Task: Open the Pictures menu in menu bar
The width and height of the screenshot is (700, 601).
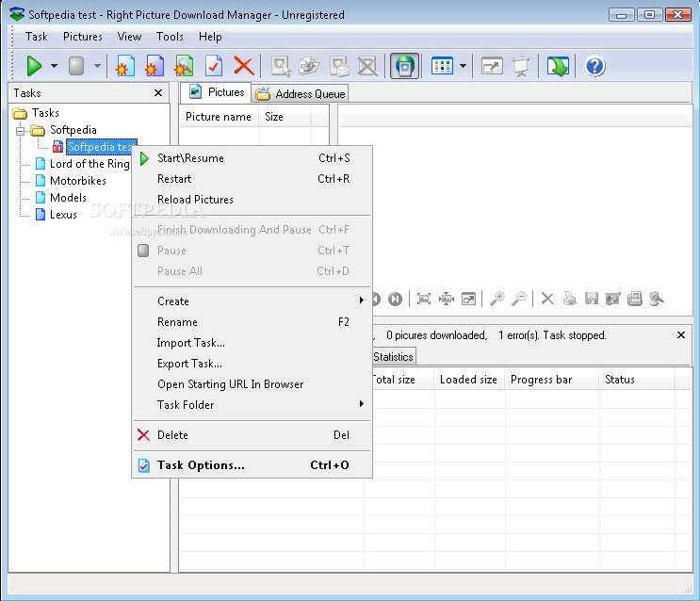Action: click(x=83, y=37)
